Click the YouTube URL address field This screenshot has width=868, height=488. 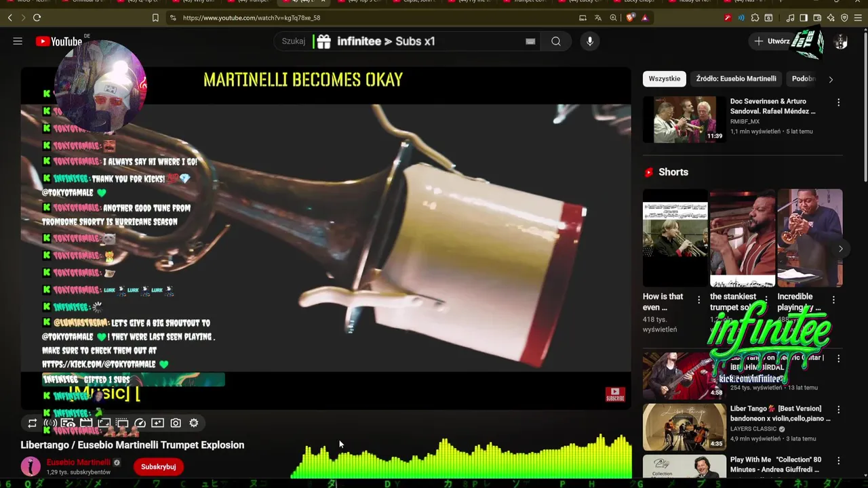click(252, 18)
